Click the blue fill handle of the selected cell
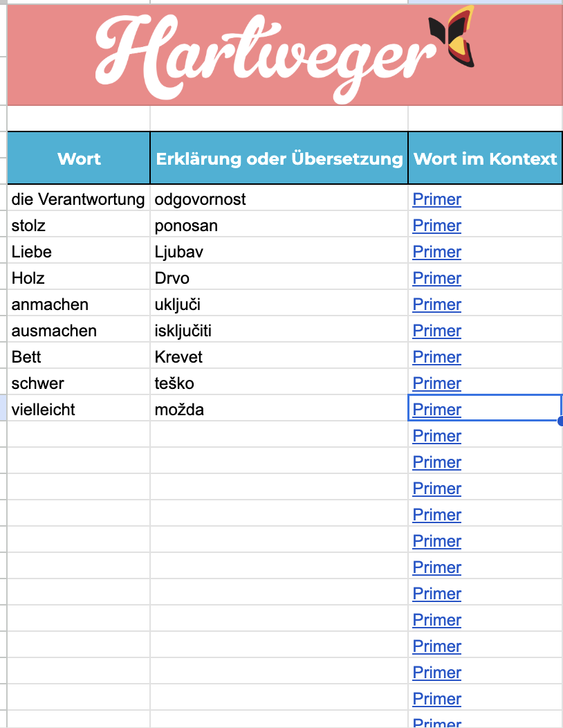The width and height of the screenshot is (563, 728). tap(560, 421)
